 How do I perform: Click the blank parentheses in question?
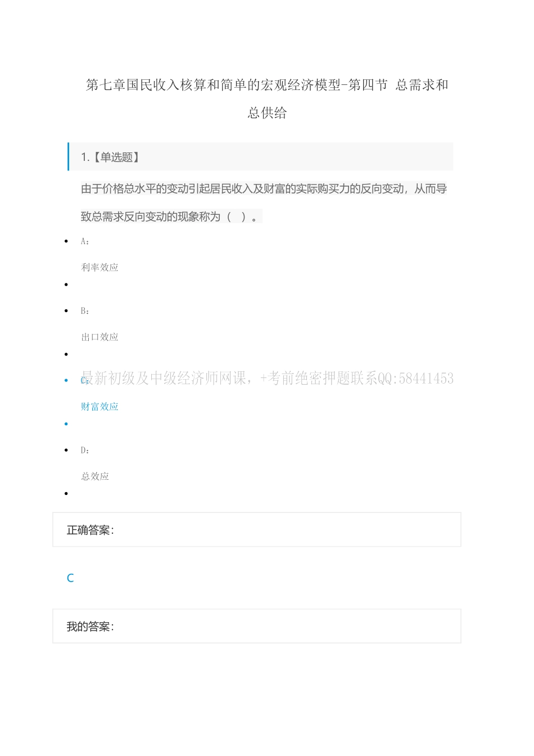tap(236, 217)
